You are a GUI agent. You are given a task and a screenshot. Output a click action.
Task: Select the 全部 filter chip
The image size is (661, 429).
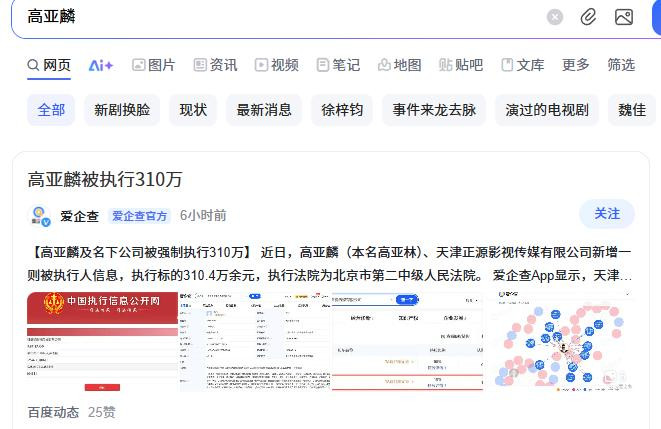coord(51,110)
